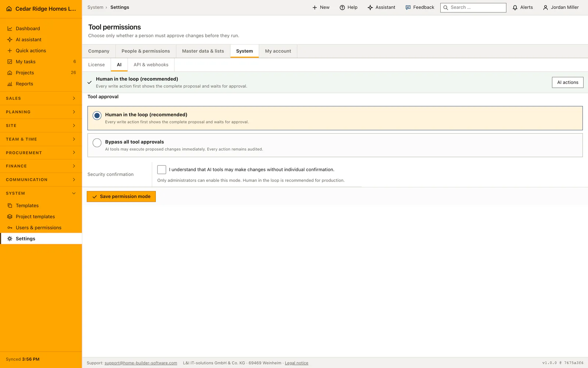Focus the Search input field
Viewport: 588px width, 368px height.
tap(473, 7)
